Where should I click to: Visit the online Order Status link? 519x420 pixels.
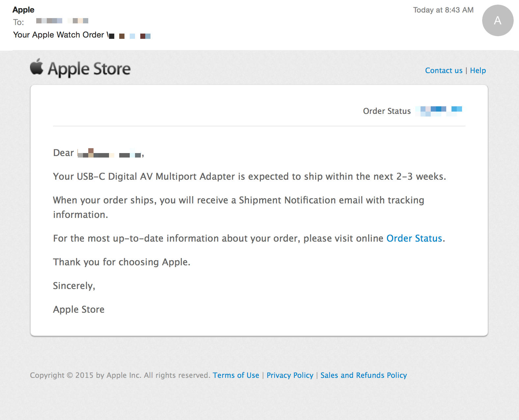(414, 238)
